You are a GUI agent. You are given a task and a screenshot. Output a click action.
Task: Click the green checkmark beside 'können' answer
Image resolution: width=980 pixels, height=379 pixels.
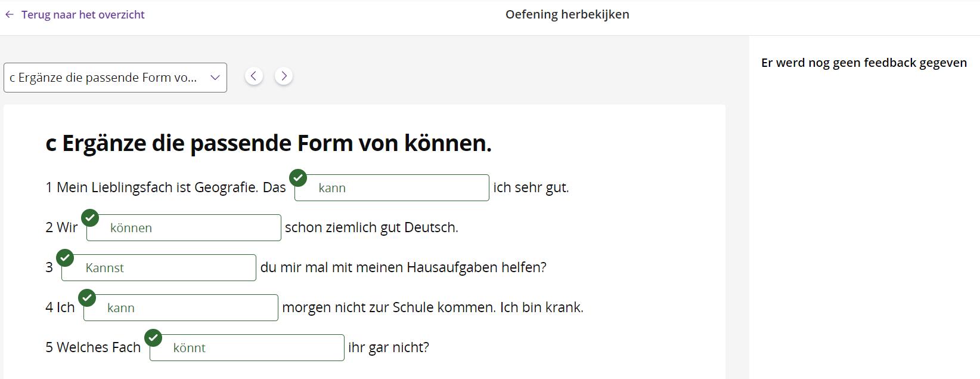90,218
